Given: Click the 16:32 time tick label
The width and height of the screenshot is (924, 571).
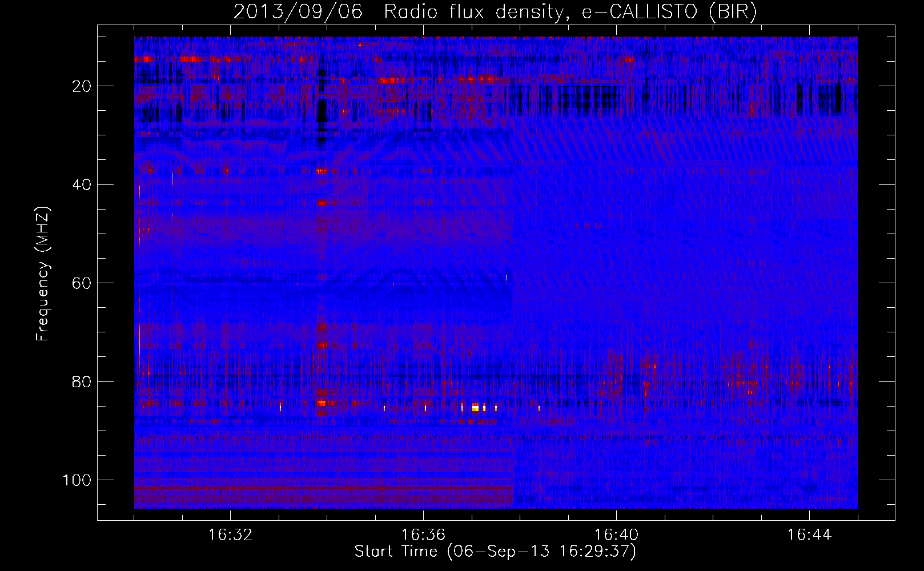Looking at the screenshot, I should pyautogui.click(x=230, y=535).
